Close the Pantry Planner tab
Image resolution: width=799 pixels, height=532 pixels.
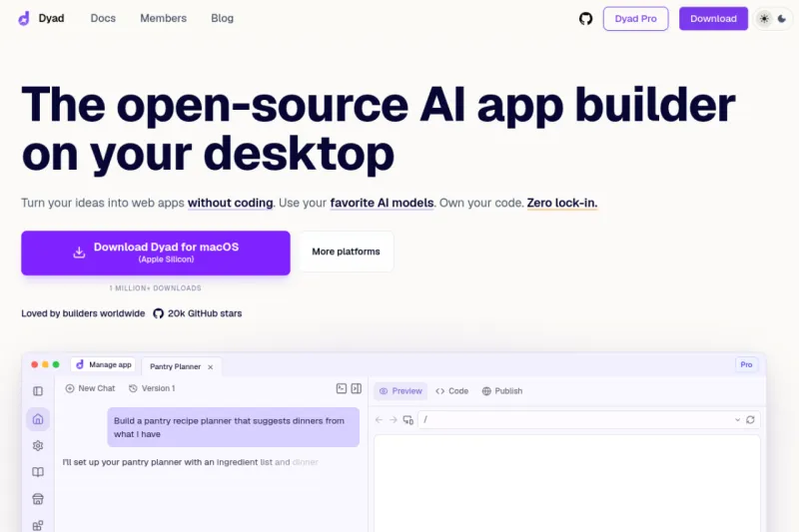pos(211,367)
